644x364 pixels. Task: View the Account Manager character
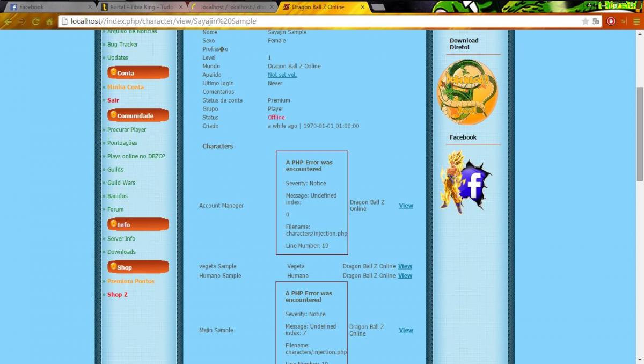pos(406,206)
